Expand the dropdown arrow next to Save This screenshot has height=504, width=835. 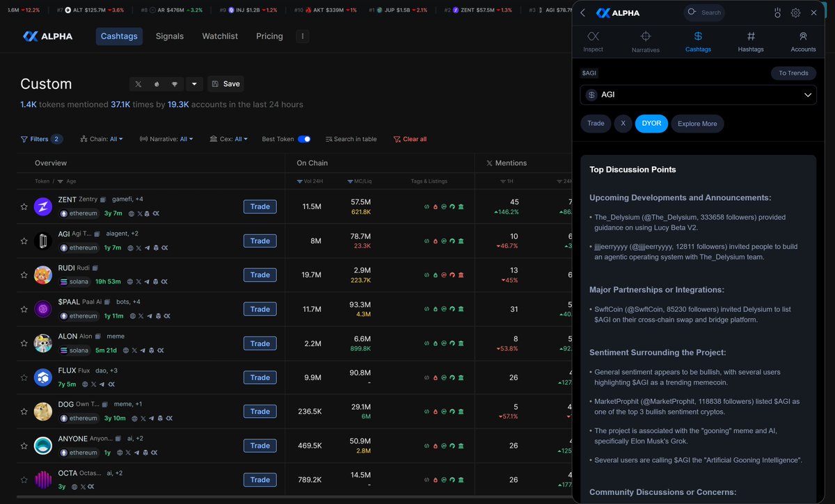coord(194,83)
